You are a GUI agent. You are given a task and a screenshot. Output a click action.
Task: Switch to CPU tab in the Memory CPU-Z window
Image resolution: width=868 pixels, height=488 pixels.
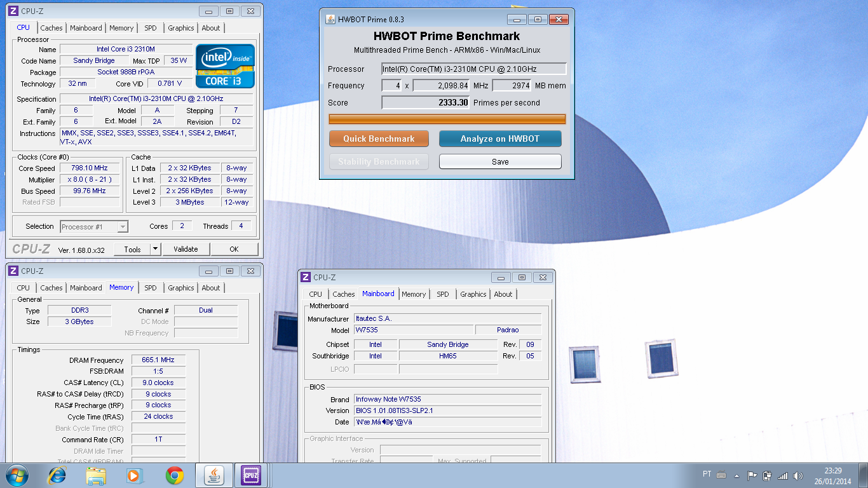(x=24, y=288)
